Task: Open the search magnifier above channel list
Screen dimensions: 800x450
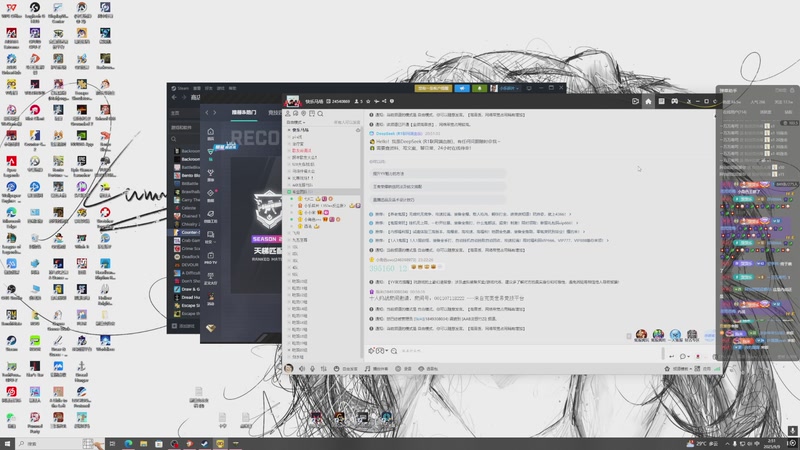Action: pyautogui.click(x=320, y=113)
